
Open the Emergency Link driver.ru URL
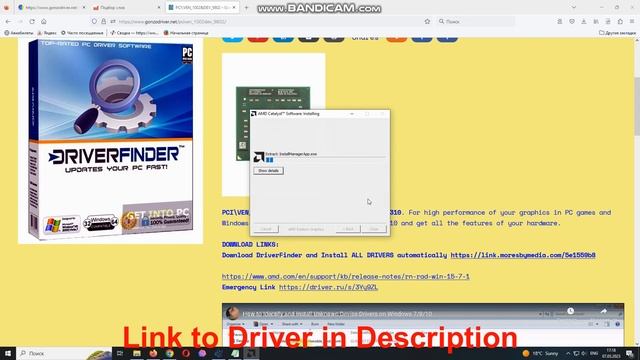328,287
